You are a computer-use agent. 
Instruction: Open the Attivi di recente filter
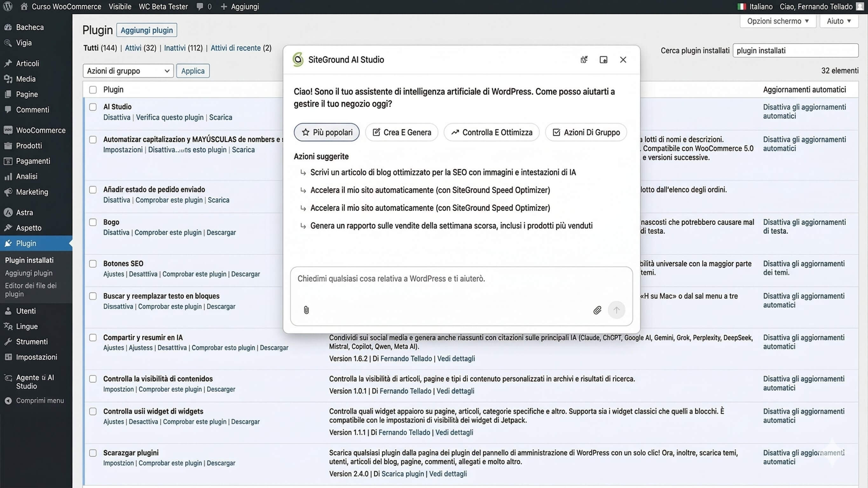click(x=236, y=48)
